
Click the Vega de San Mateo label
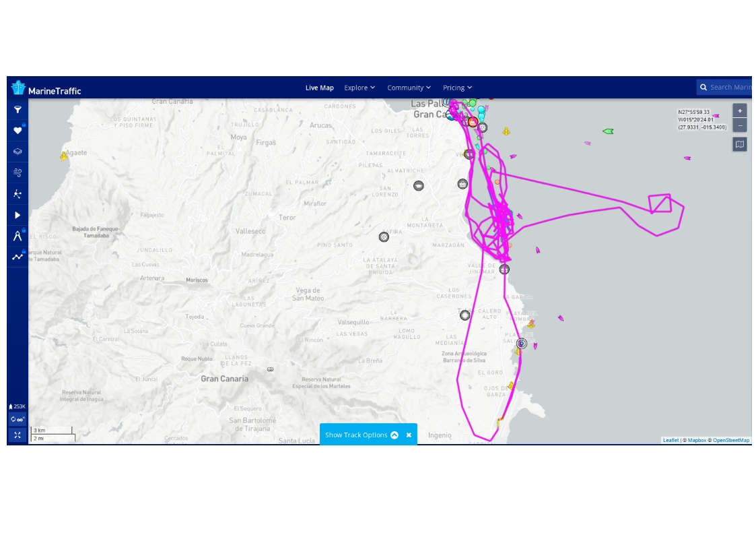pos(308,294)
